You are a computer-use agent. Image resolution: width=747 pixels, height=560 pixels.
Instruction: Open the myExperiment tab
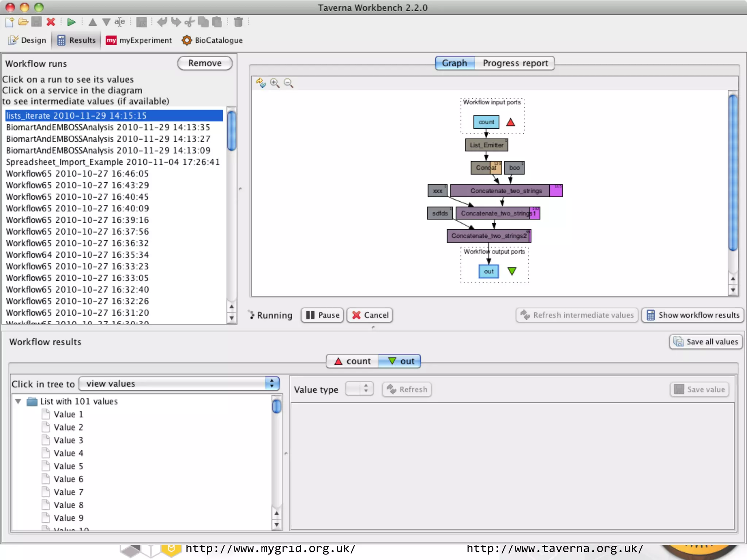tap(139, 40)
